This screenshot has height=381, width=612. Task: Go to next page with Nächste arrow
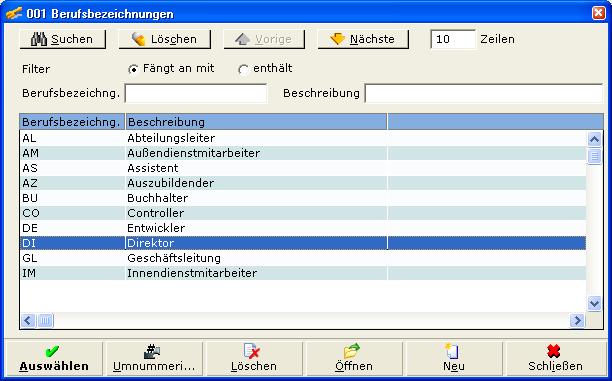click(x=363, y=39)
